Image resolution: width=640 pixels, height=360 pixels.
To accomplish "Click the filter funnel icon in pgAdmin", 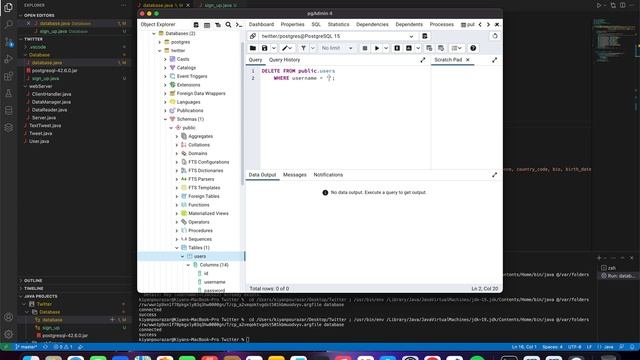I will tap(303, 48).
